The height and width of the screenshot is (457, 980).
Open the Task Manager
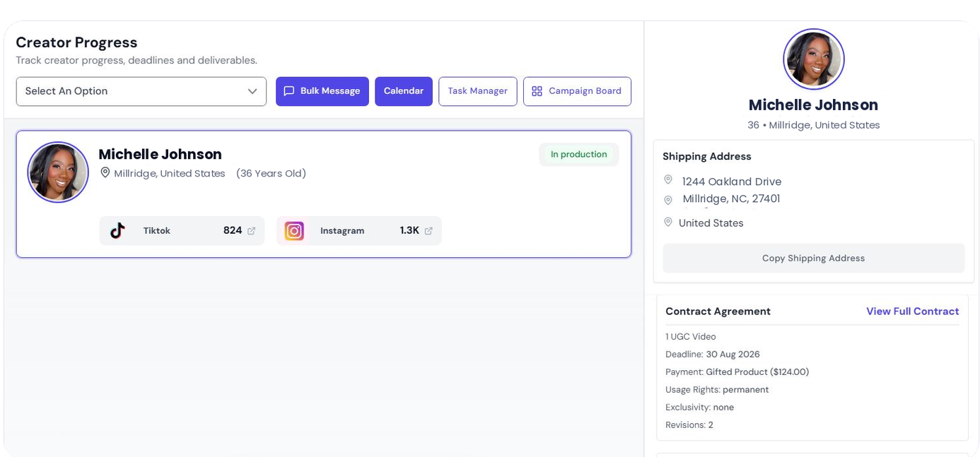[478, 91]
